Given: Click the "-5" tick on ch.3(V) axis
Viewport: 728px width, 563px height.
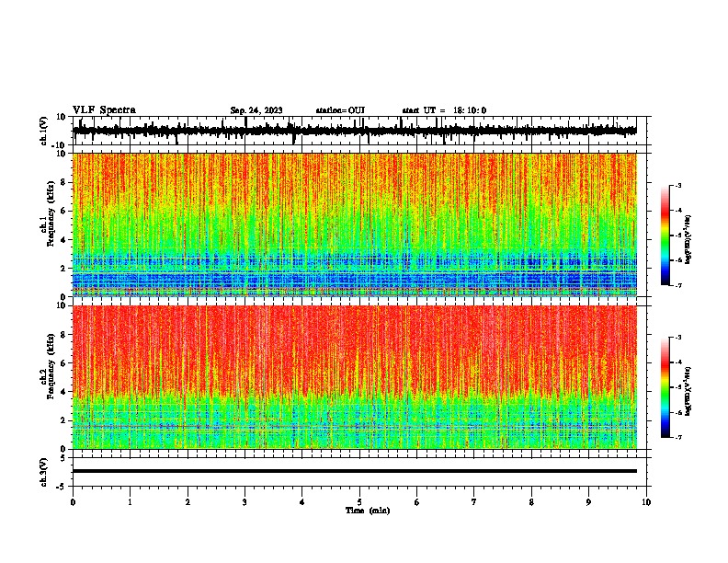Looking at the screenshot, I should (x=62, y=487).
